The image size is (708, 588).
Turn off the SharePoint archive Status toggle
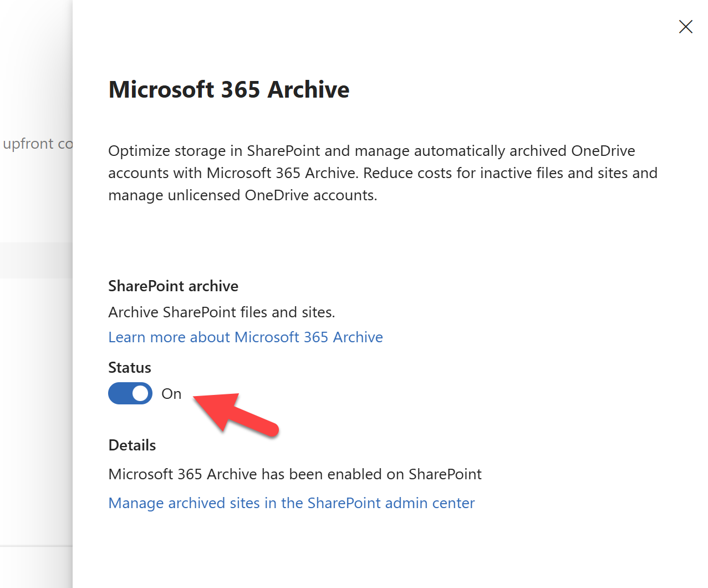click(x=130, y=393)
